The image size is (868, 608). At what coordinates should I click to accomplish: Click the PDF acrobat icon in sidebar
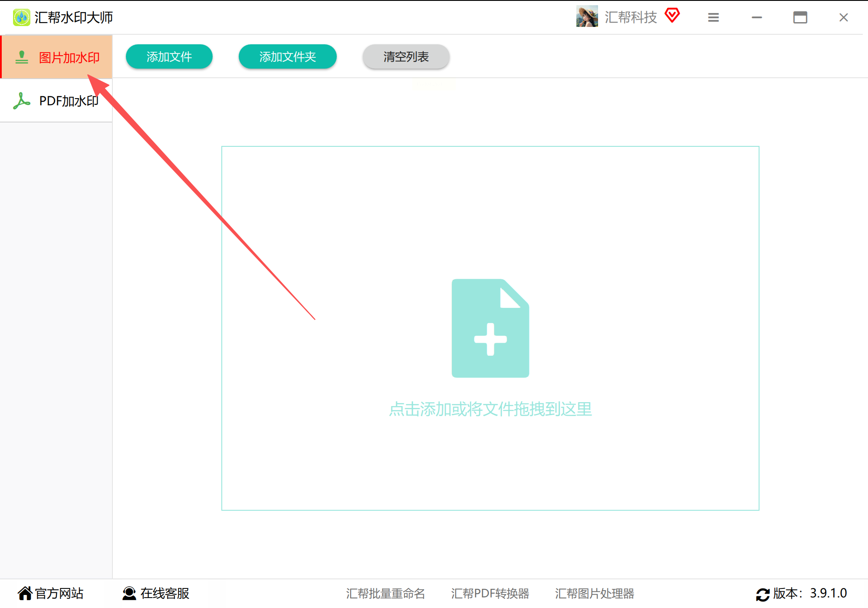coord(21,101)
